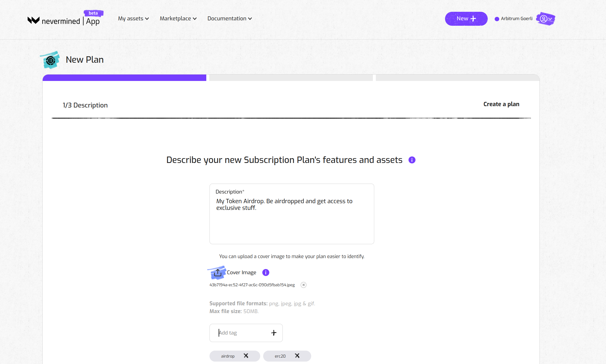
Task: Click the Cover Image upload icon
Action: point(218,272)
